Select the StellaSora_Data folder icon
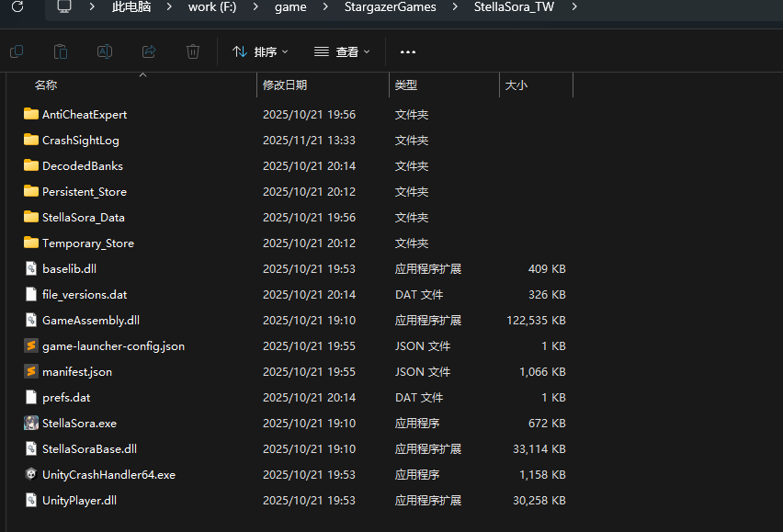The width and height of the screenshot is (783, 532). click(x=31, y=217)
